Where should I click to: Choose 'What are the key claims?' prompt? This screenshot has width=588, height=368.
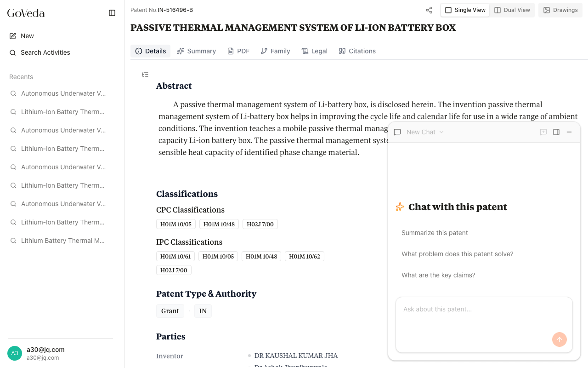pos(438,275)
